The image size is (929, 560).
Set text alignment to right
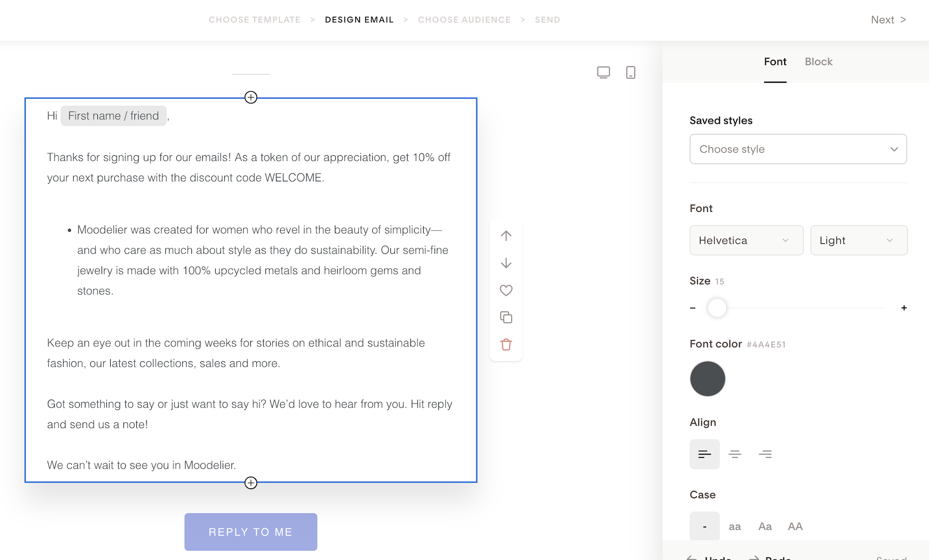click(765, 454)
